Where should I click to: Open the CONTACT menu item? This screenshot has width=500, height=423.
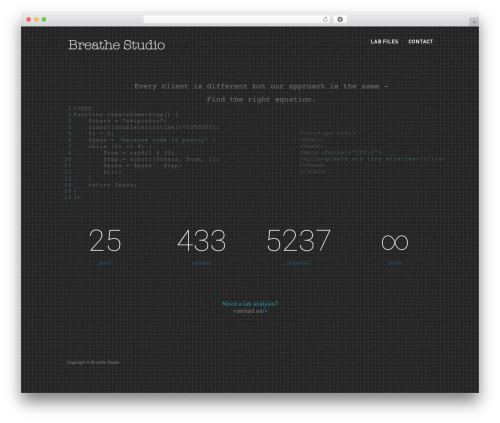point(421,42)
